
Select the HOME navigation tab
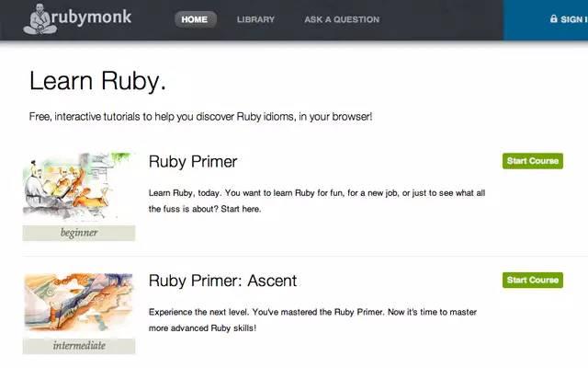point(195,19)
